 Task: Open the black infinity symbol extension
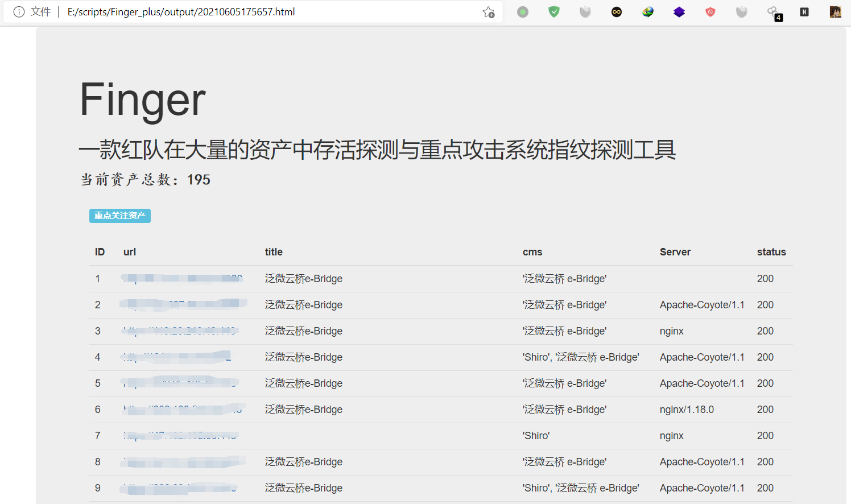617,12
